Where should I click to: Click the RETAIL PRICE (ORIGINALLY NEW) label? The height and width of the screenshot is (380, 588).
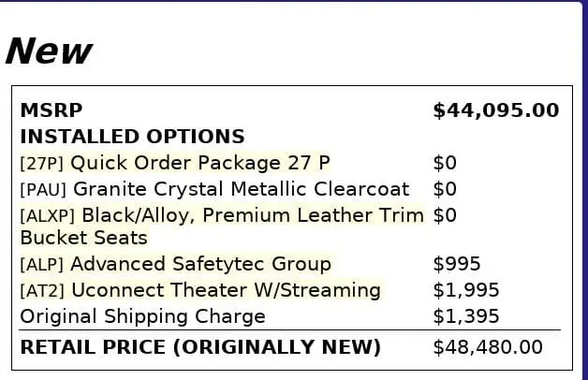click(x=200, y=347)
